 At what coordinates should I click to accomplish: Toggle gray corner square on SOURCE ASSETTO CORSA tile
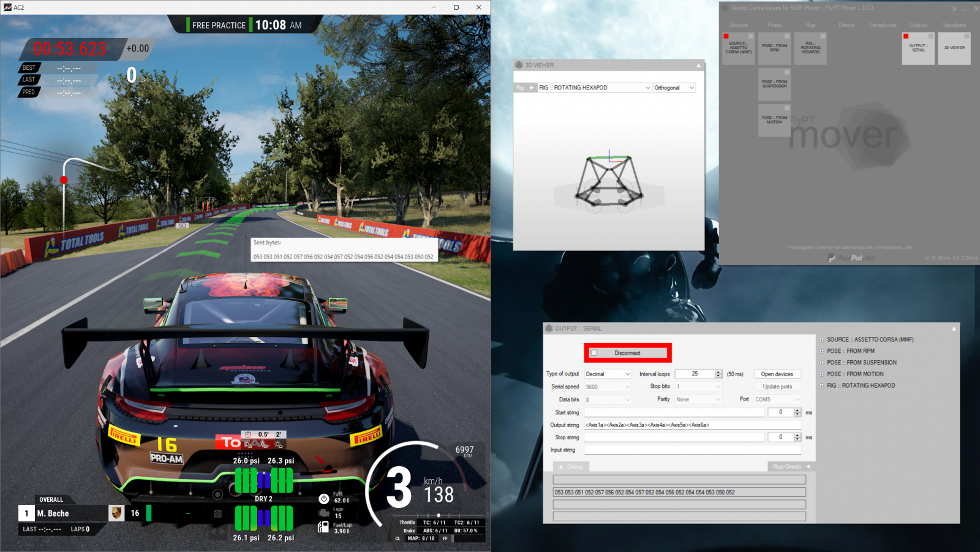[x=751, y=36]
